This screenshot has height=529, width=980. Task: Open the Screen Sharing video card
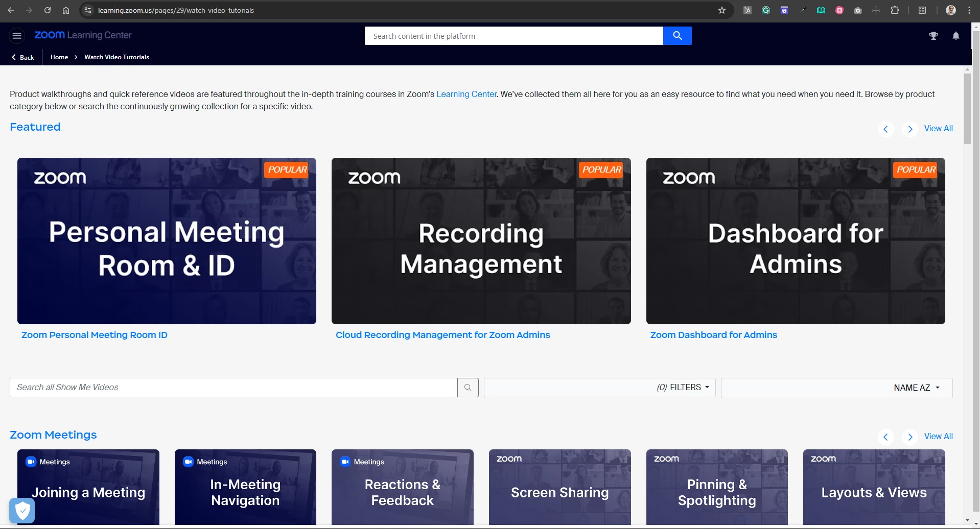(560, 487)
